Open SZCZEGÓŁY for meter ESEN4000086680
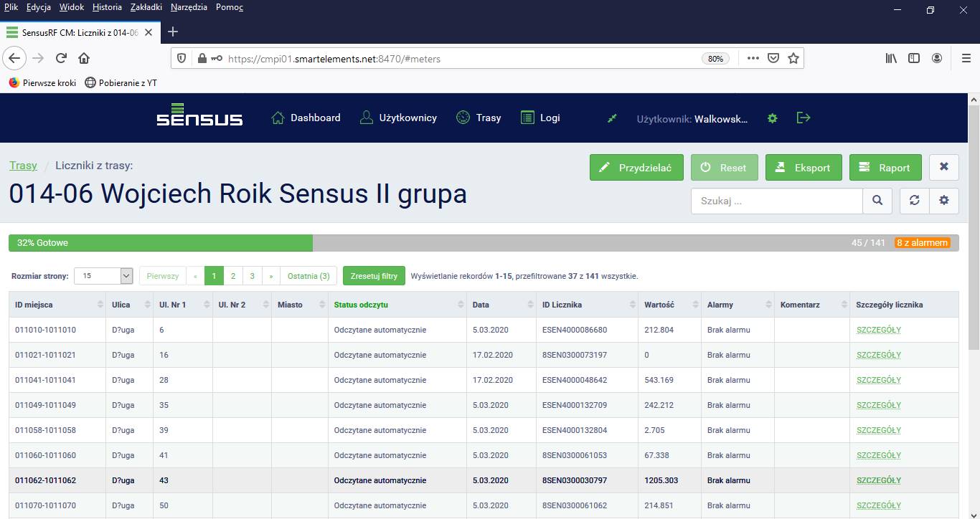The height and width of the screenshot is (519, 980). 879,330
